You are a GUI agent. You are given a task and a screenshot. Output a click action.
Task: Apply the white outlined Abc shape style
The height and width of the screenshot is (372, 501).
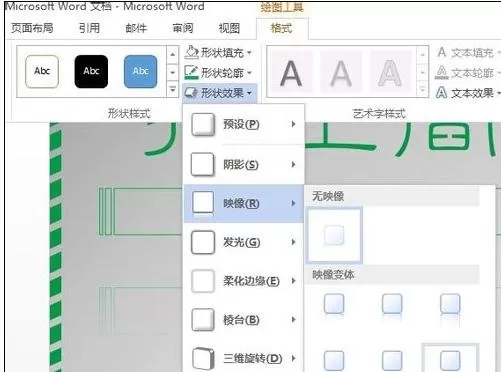[42, 71]
